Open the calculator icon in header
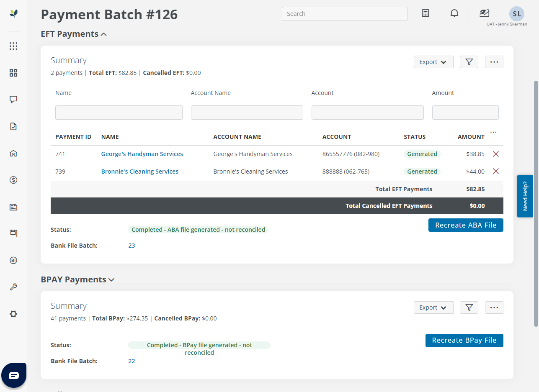The height and width of the screenshot is (392, 539). point(426,13)
